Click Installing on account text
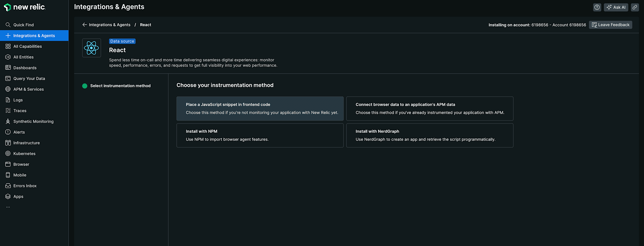The image size is (644, 246). (x=537, y=25)
